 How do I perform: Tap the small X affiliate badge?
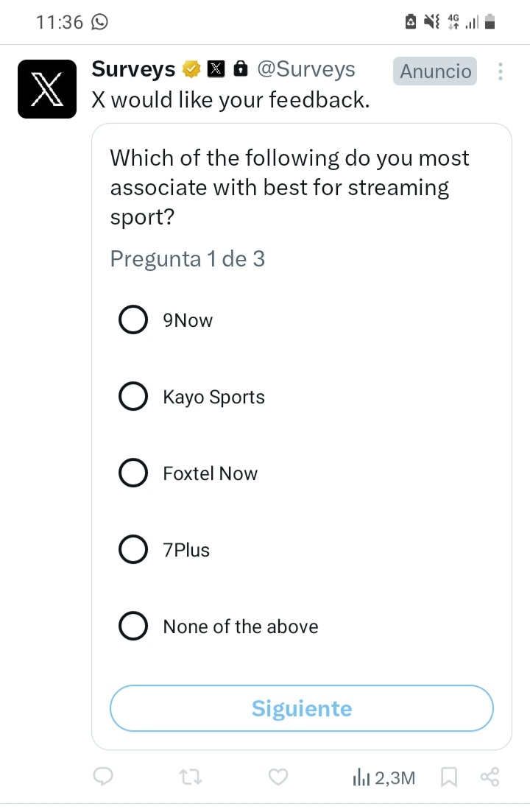(216, 70)
